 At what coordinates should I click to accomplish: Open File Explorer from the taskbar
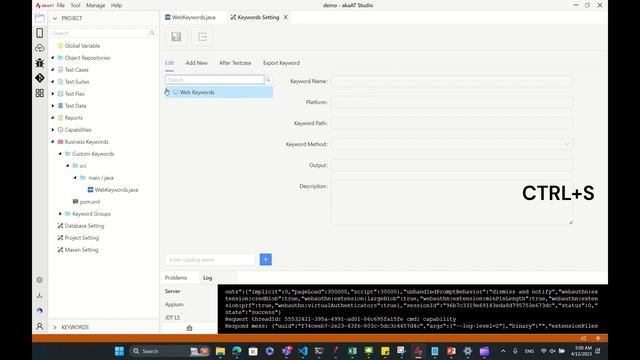coord(220,351)
